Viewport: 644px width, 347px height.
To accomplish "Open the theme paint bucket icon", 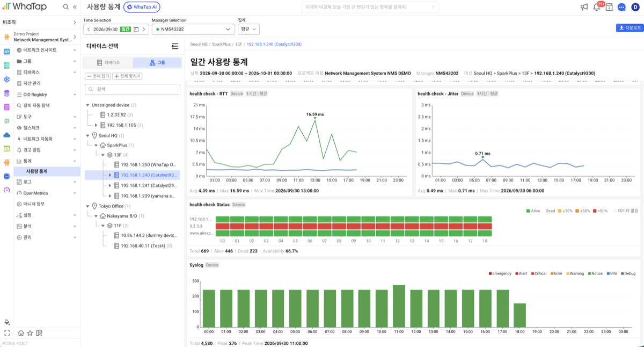I will click(7, 322).
